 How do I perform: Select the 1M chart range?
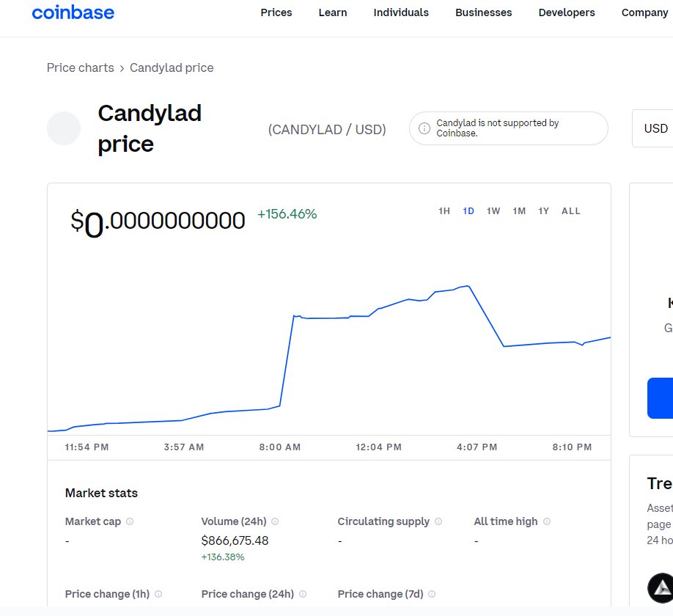tap(519, 210)
